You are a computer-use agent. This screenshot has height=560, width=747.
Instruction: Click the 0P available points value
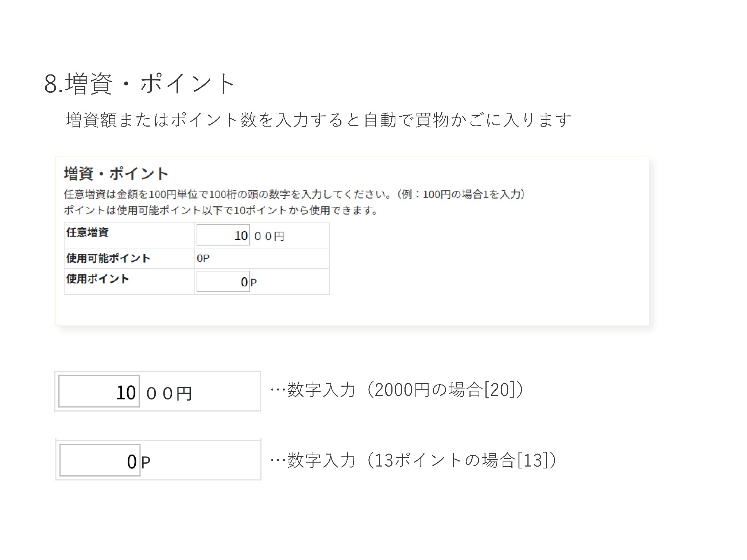pos(203,258)
